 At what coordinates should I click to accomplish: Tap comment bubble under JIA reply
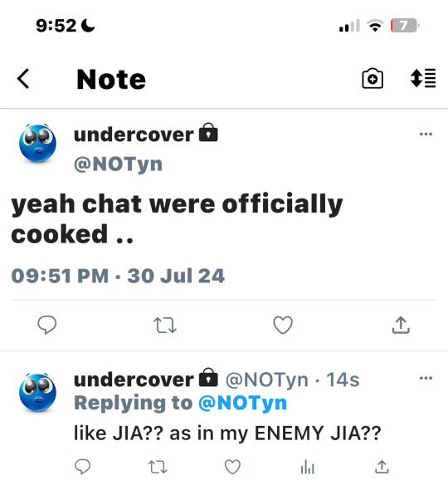[x=83, y=467]
